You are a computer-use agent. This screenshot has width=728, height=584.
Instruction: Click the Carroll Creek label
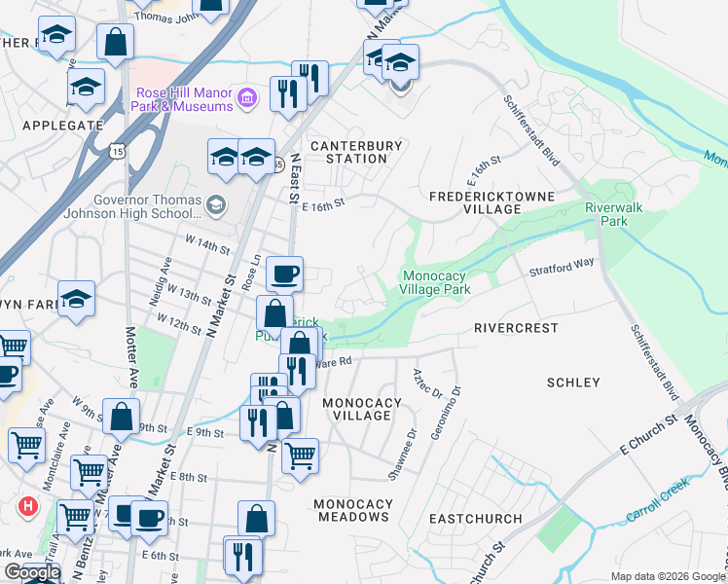[658, 500]
